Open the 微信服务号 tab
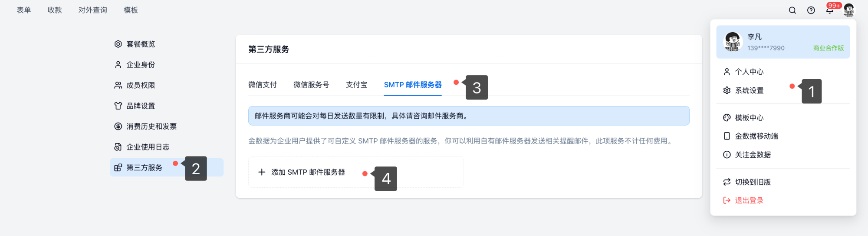 pyautogui.click(x=311, y=85)
